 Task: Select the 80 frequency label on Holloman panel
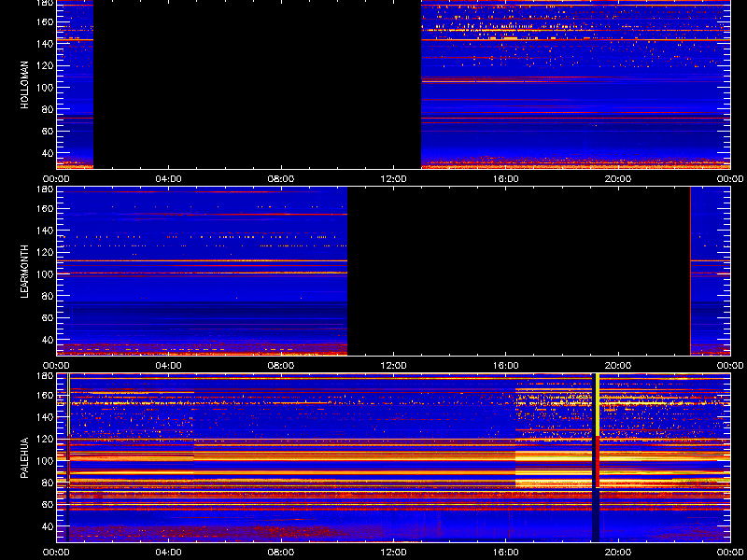tap(47, 109)
